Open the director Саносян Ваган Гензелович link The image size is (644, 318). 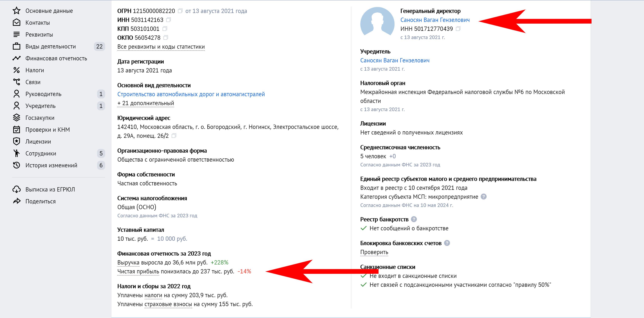pyautogui.click(x=435, y=20)
